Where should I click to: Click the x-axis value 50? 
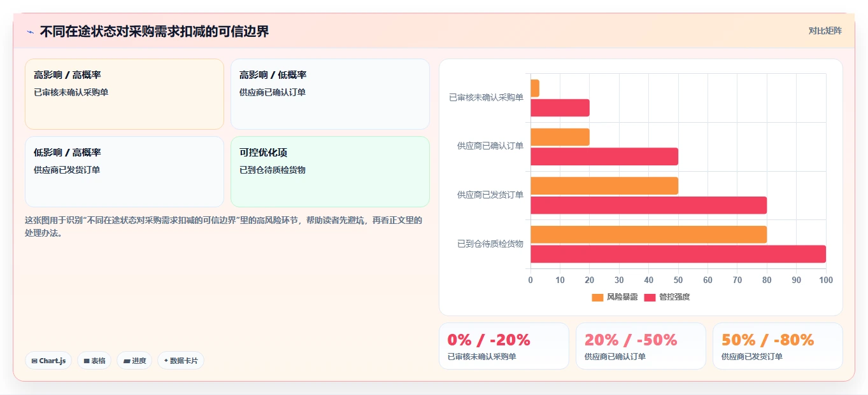point(678,280)
